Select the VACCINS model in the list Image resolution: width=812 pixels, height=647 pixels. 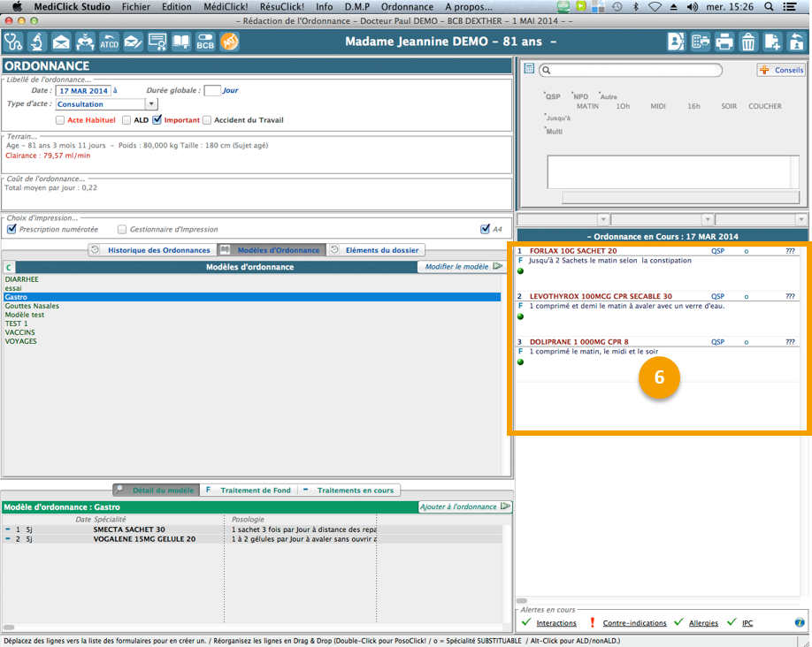tap(252, 332)
